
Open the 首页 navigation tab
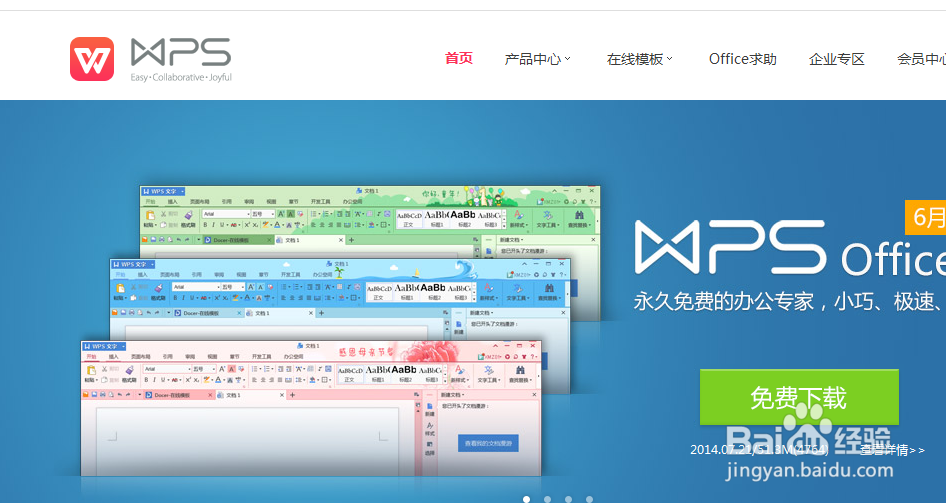coord(459,59)
